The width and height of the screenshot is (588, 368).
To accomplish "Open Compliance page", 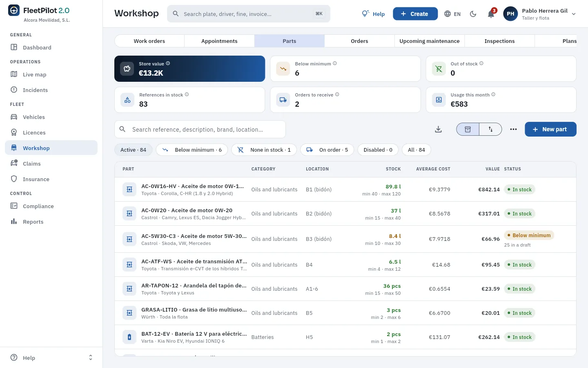I will tap(51, 206).
